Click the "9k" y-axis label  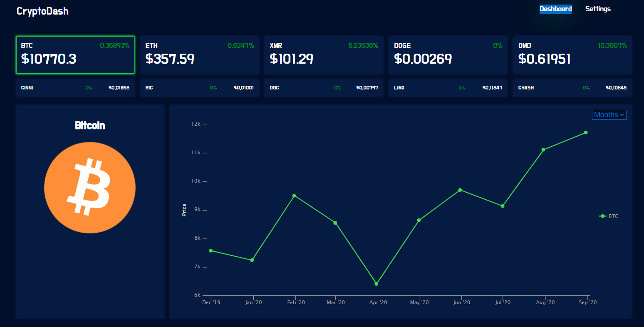(198, 210)
